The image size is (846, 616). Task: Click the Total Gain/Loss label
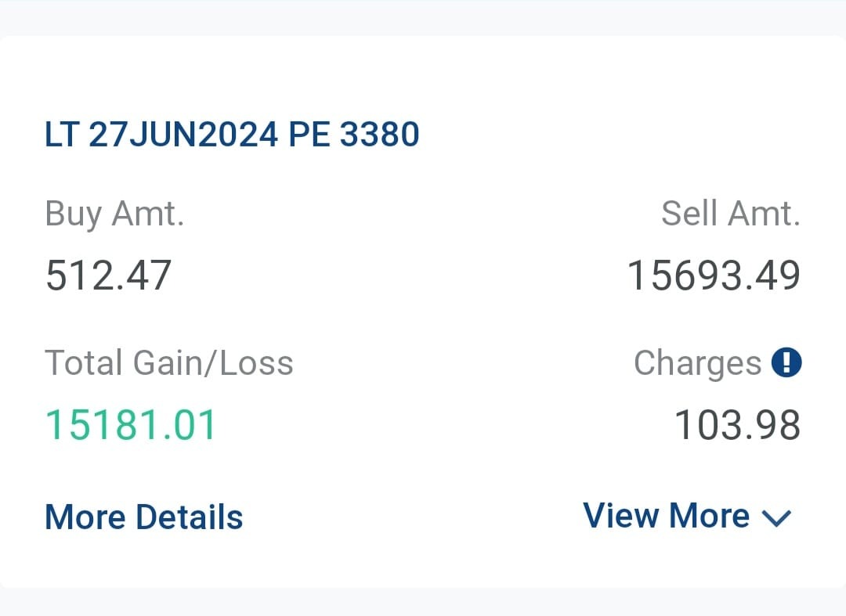[168, 363]
